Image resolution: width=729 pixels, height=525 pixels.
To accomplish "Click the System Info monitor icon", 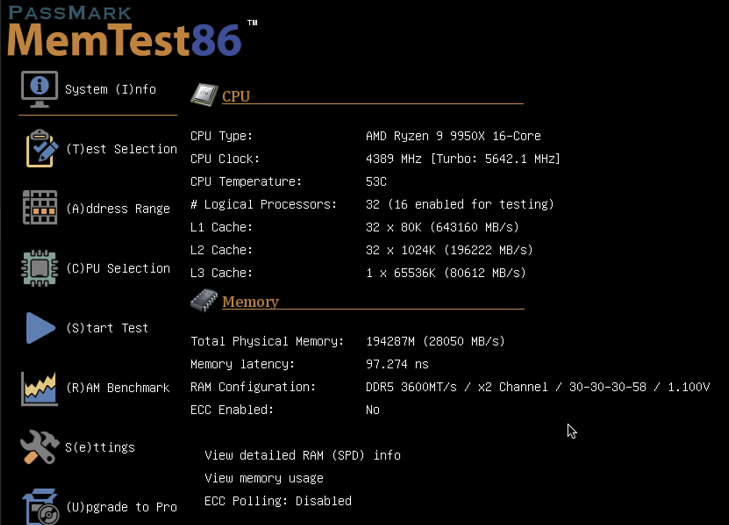I will (40, 89).
